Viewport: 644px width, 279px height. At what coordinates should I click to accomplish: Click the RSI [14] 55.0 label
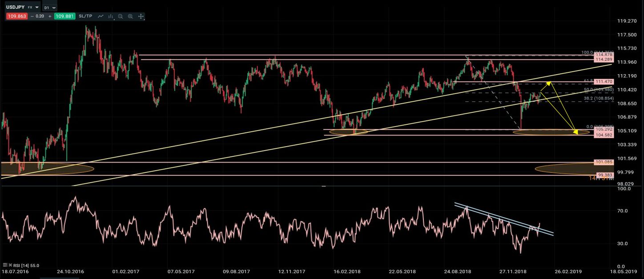pyautogui.click(x=26, y=265)
